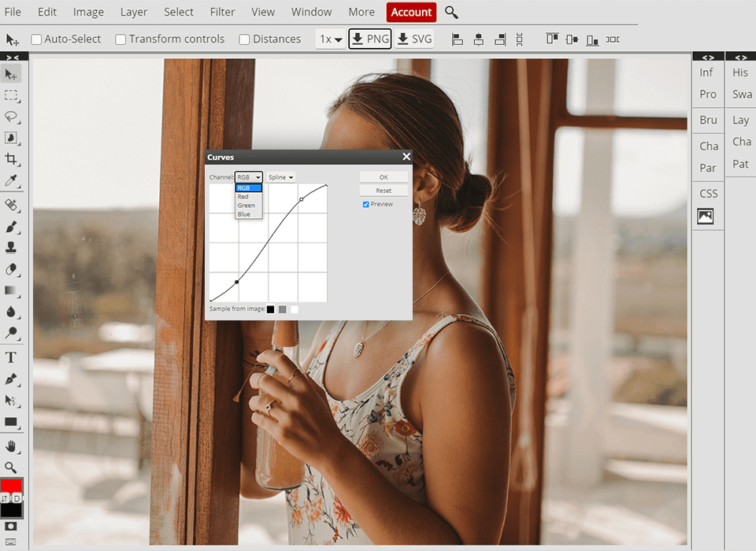
Task: Select the Hand tool
Action: (11, 446)
